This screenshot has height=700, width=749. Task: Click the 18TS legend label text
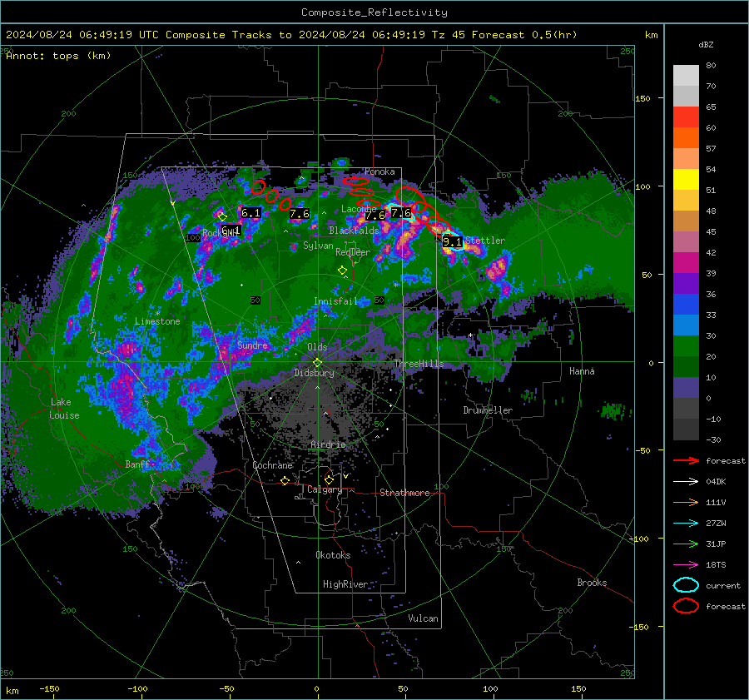click(x=716, y=565)
